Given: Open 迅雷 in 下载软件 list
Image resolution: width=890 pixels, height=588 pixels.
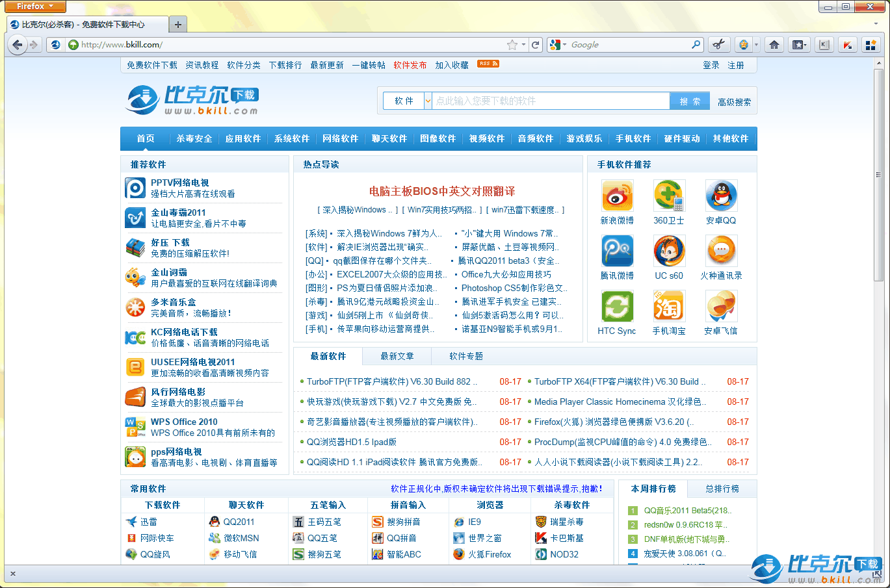Looking at the screenshot, I should tap(148, 522).
